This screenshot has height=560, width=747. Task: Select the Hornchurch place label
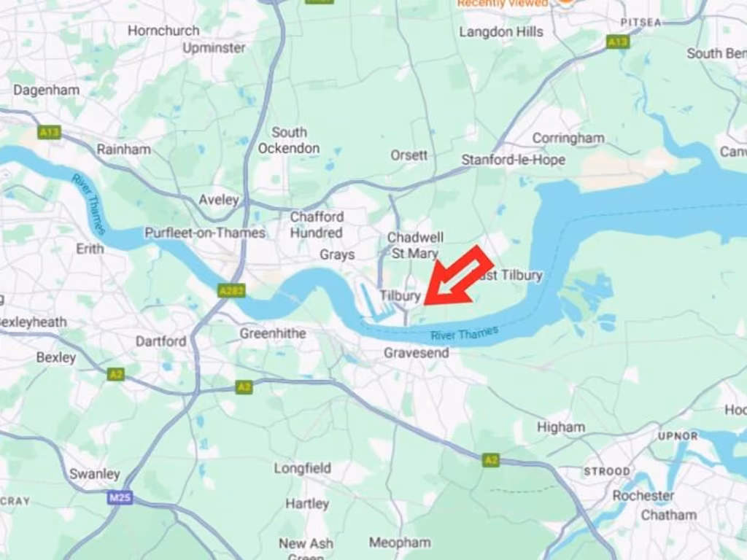tap(163, 31)
